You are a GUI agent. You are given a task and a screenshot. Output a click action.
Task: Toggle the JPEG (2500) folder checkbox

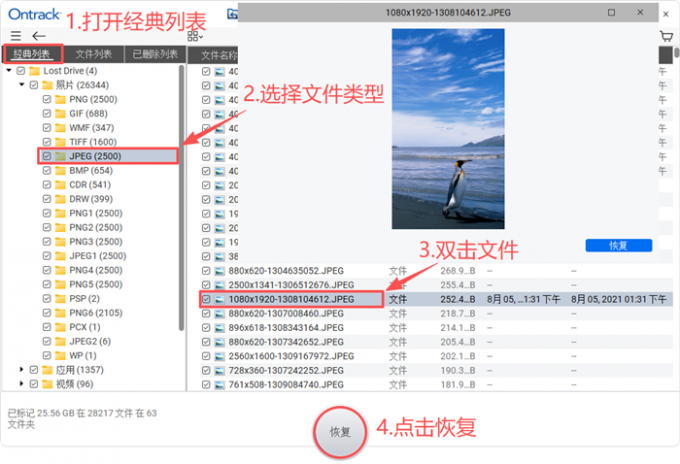47,156
